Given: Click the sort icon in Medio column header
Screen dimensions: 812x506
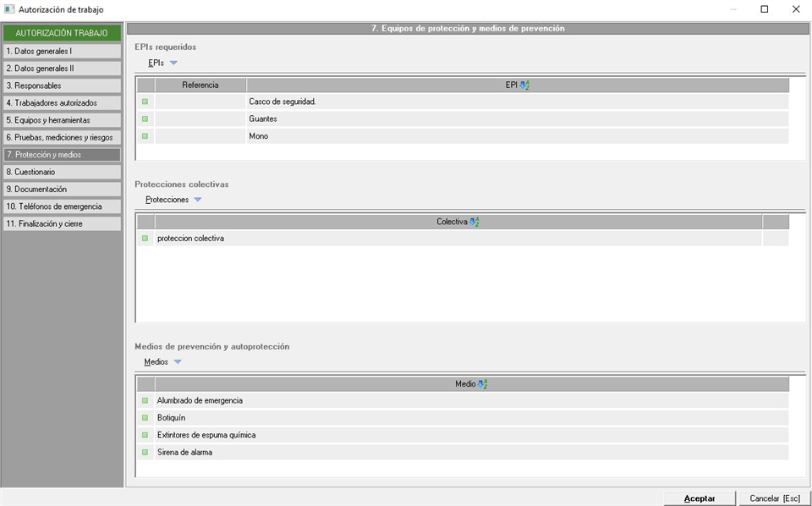Looking at the screenshot, I should click(x=483, y=384).
